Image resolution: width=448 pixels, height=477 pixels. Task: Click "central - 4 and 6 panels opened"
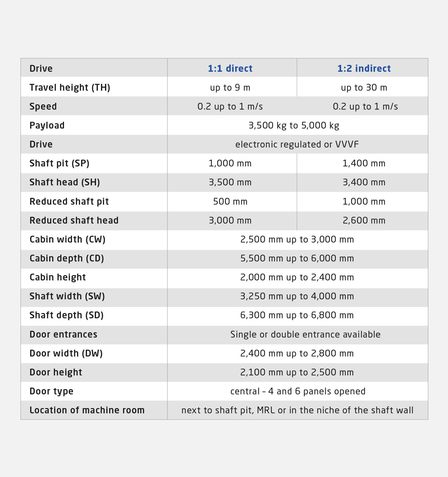coord(298,391)
